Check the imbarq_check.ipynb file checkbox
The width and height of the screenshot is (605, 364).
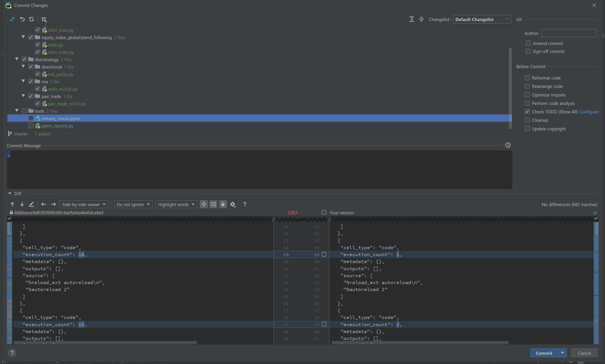[31, 118]
